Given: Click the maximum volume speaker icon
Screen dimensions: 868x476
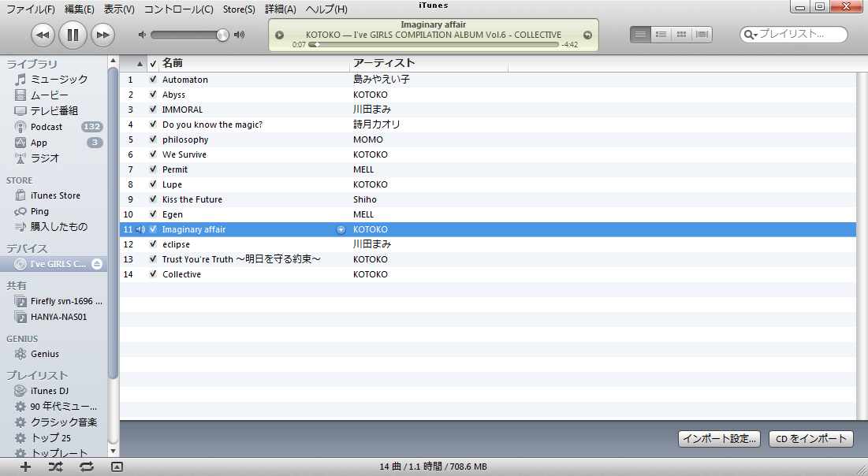Looking at the screenshot, I should point(239,35).
